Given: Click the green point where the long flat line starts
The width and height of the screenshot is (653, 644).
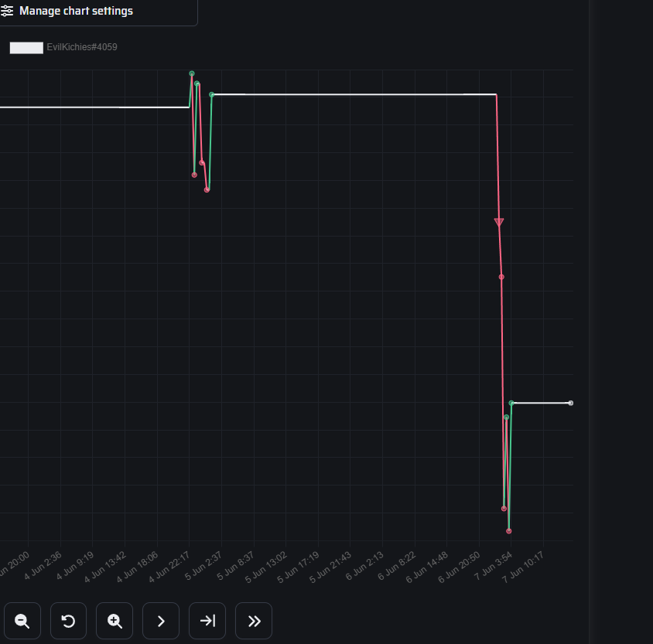Looking at the screenshot, I should point(211,95).
